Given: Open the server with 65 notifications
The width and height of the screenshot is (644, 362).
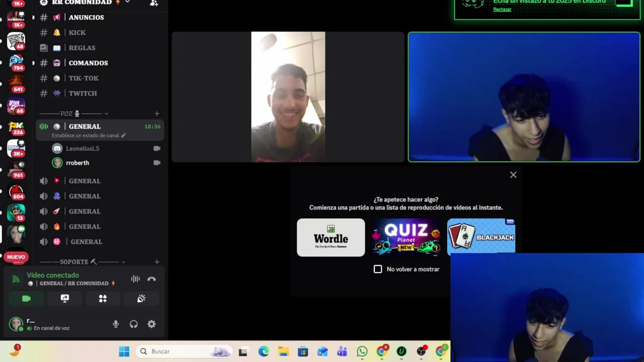Looking at the screenshot, I should (16, 106).
